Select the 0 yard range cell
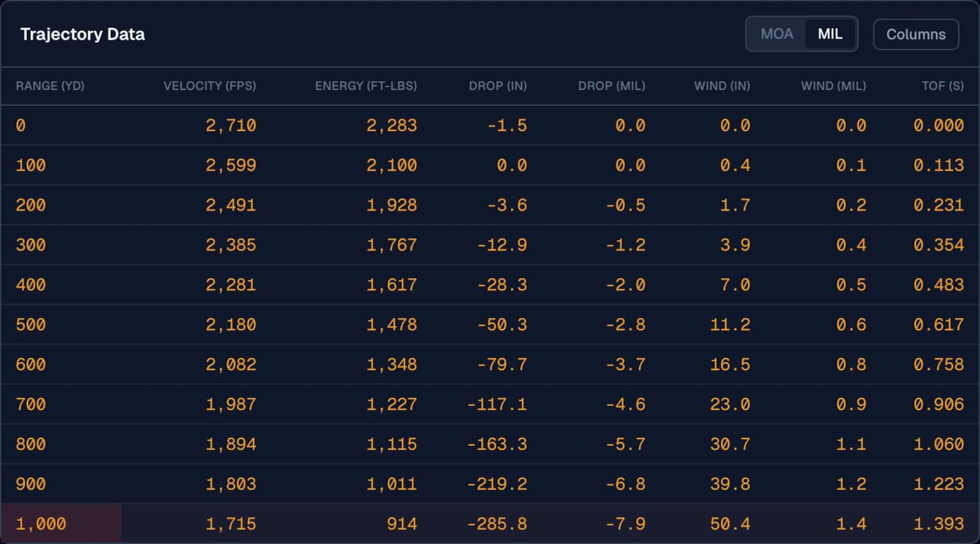This screenshot has height=544, width=980. pos(21,126)
